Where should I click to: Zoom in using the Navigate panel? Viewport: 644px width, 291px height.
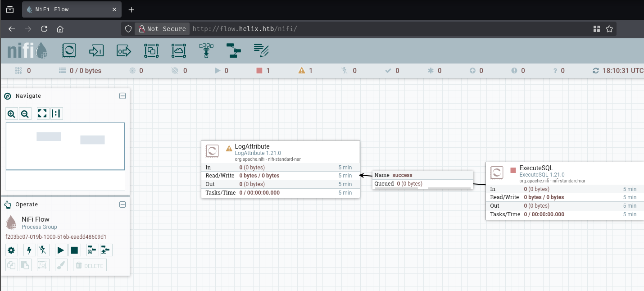(12, 114)
